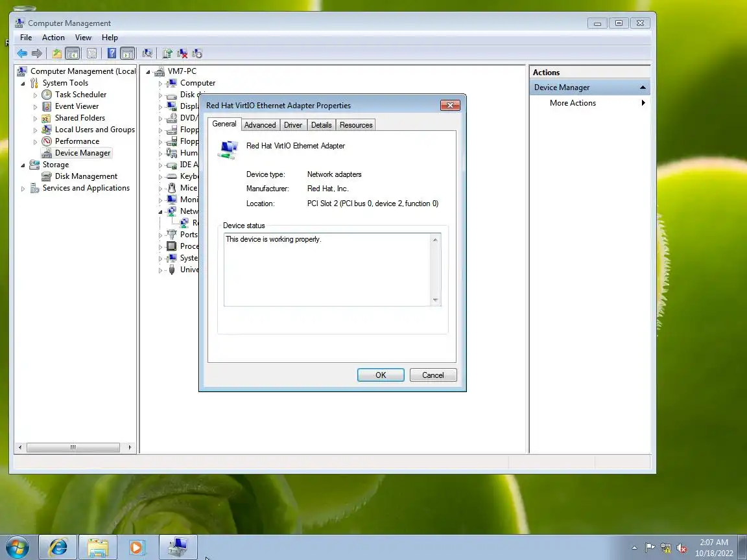Click OK in the adapter properties dialog

pyautogui.click(x=381, y=375)
